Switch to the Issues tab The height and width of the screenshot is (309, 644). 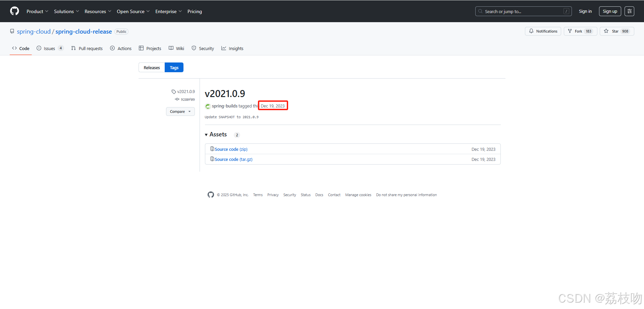[50, 48]
